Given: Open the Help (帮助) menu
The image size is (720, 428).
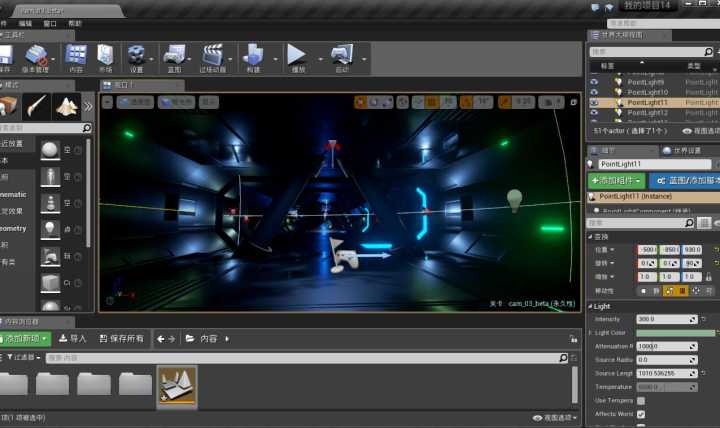Looking at the screenshot, I should click(75, 23).
